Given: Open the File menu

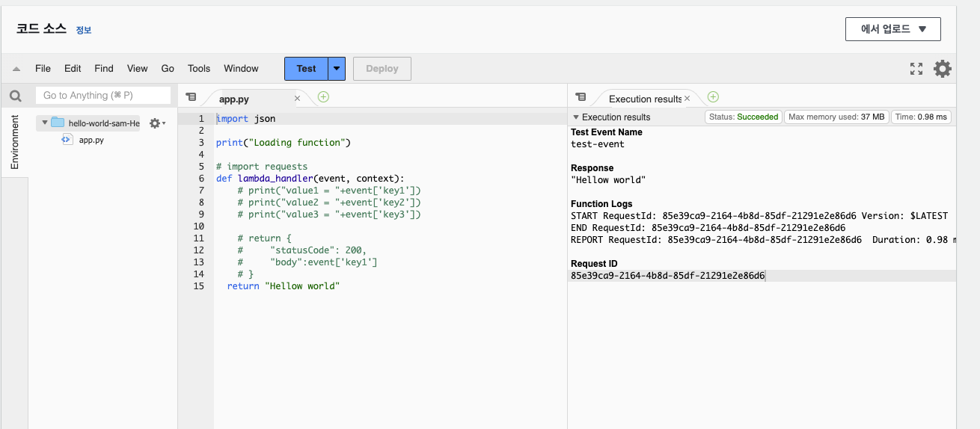Looking at the screenshot, I should click(43, 69).
